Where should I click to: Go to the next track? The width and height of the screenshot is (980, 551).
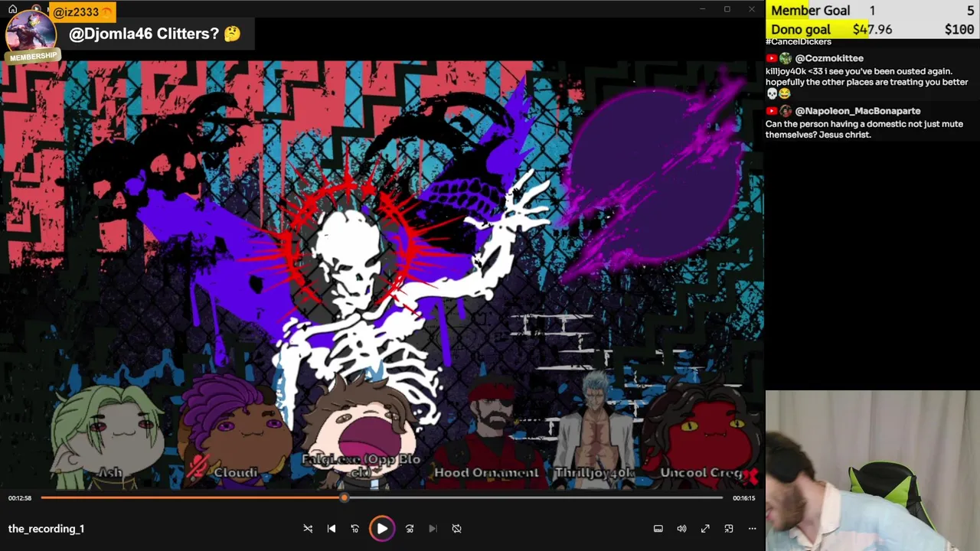click(433, 528)
